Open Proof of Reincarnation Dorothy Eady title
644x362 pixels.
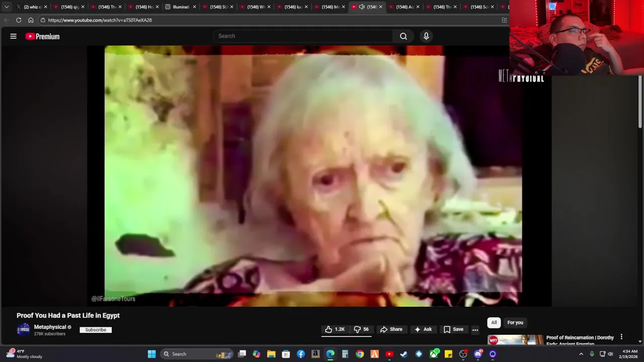pos(580,340)
